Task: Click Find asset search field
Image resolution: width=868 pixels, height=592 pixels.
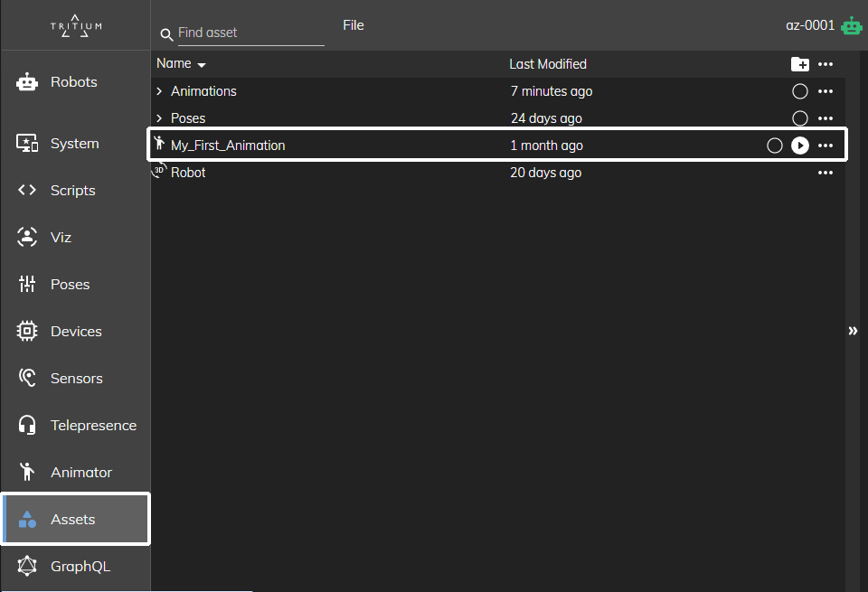Action: [x=250, y=33]
